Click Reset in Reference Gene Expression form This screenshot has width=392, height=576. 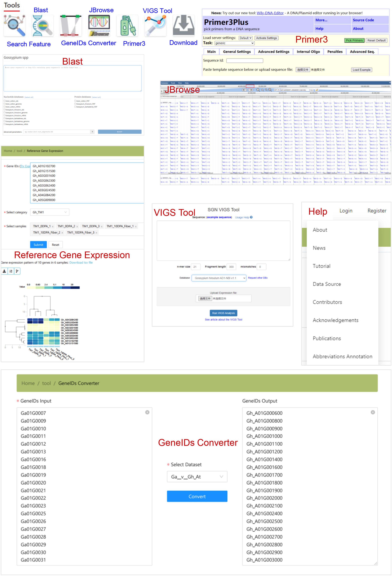pos(55,245)
